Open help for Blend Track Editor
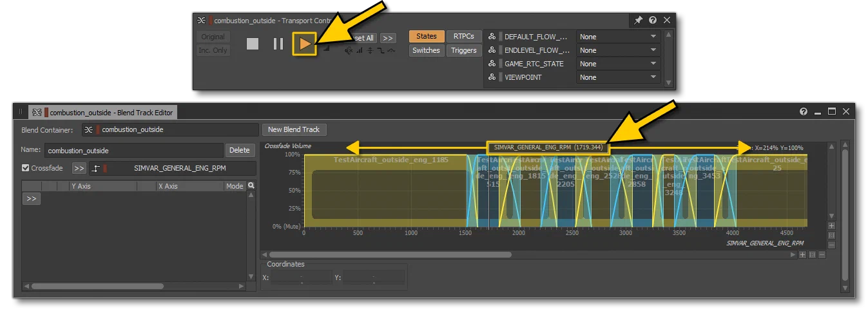The height and width of the screenshot is (311, 868). pyautogui.click(x=804, y=111)
